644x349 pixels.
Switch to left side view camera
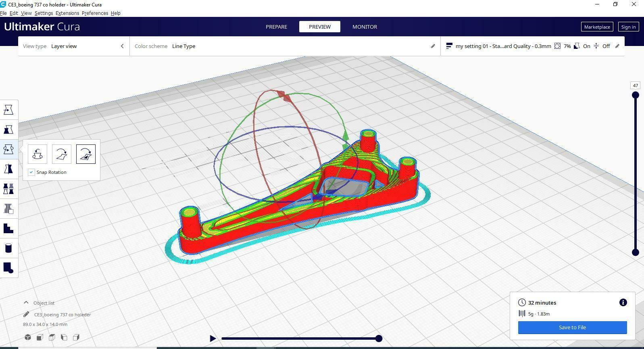64,337
